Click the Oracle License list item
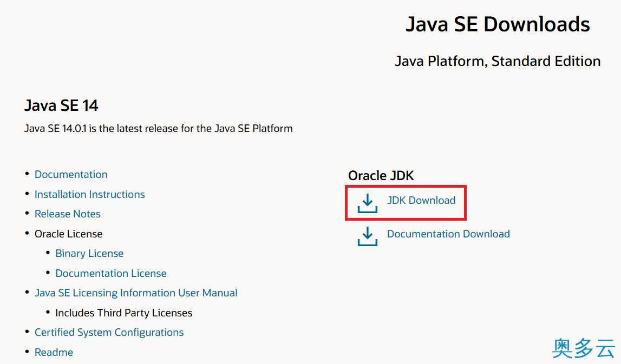This screenshot has height=364, width=621. pyautogui.click(x=69, y=234)
